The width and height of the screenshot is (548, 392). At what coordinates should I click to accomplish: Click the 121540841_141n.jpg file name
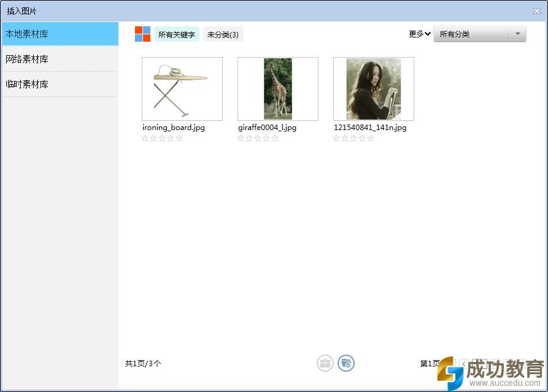370,128
